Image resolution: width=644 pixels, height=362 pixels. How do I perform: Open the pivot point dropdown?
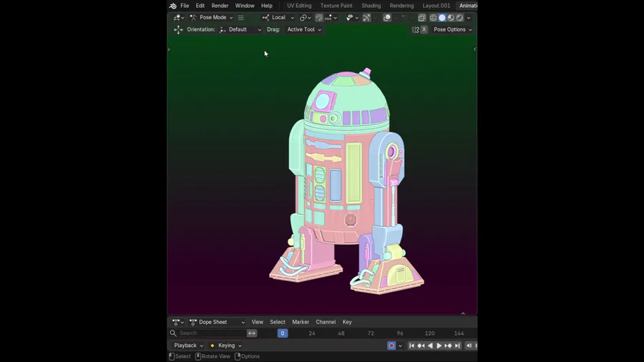pyautogui.click(x=305, y=18)
